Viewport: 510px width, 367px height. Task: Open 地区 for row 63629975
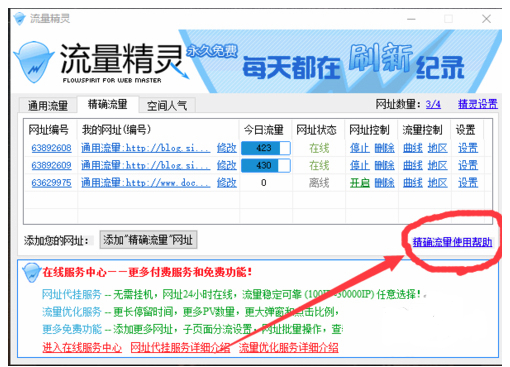(437, 183)
